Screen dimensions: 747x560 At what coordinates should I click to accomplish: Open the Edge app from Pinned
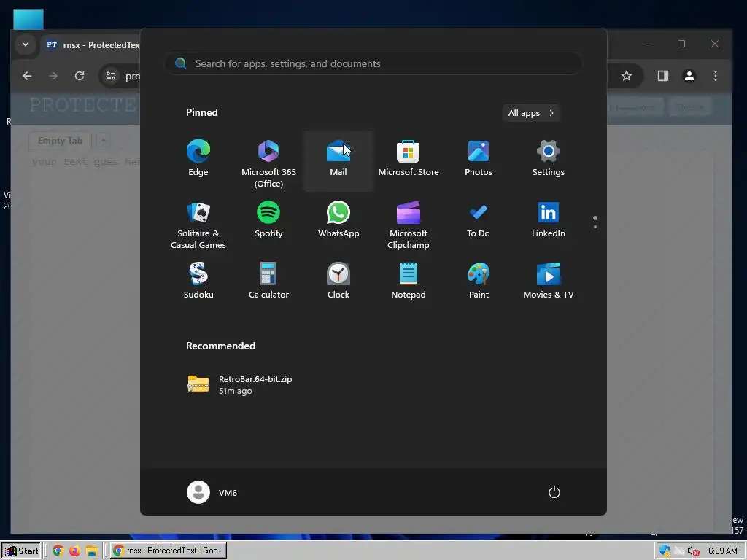(x=198, y=160)
